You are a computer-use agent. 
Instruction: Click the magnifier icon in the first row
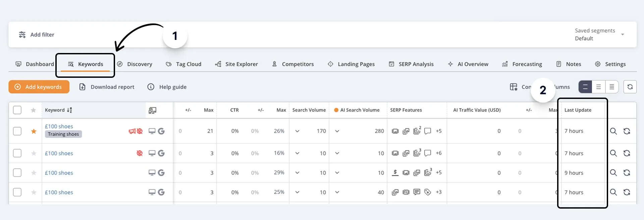[x=613, y=131]
